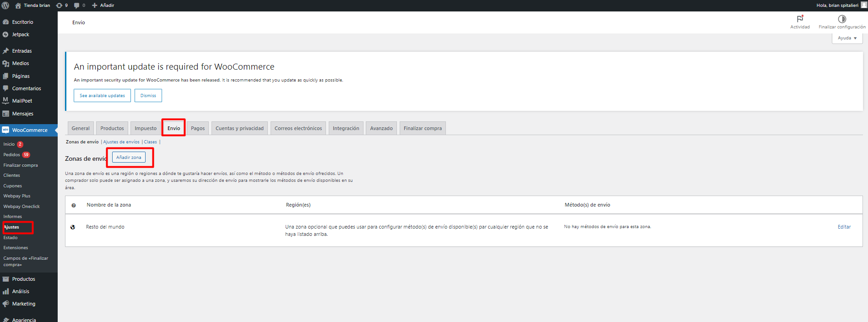Open Páginas icon in sidebar
Viewport: 868px width, 322px height.
(x=5, y=76)
